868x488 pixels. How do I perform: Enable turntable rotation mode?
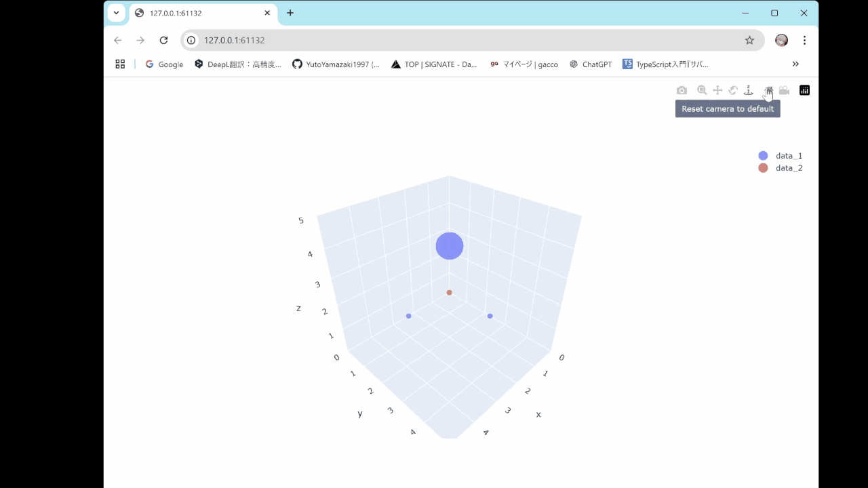click(x=749, y=90)
